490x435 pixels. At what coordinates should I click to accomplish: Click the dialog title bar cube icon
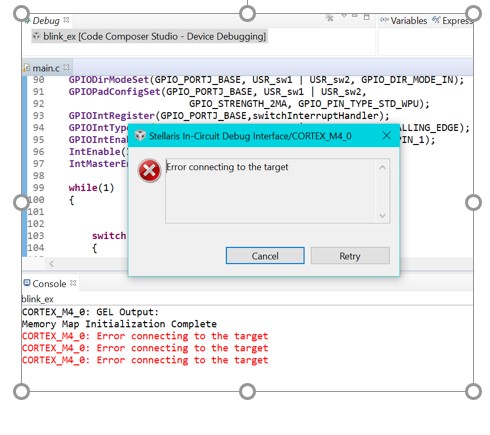[x=140, y=136]
